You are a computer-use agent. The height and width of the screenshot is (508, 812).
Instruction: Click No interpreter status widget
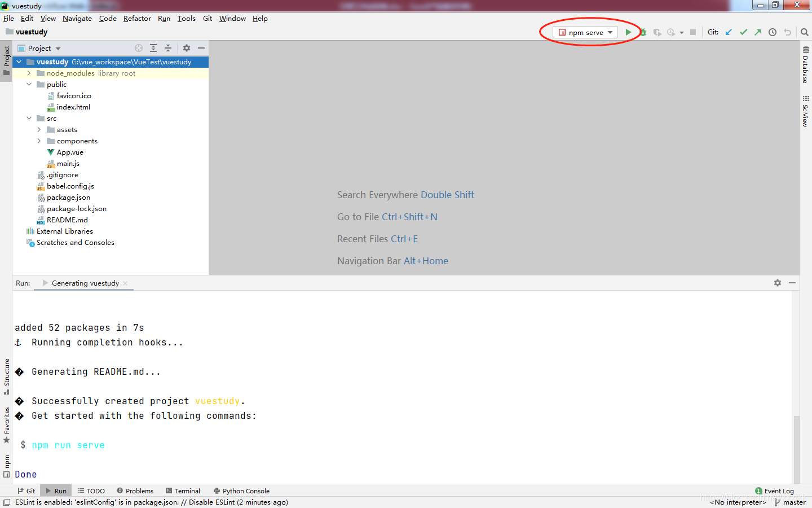(738, 502)
